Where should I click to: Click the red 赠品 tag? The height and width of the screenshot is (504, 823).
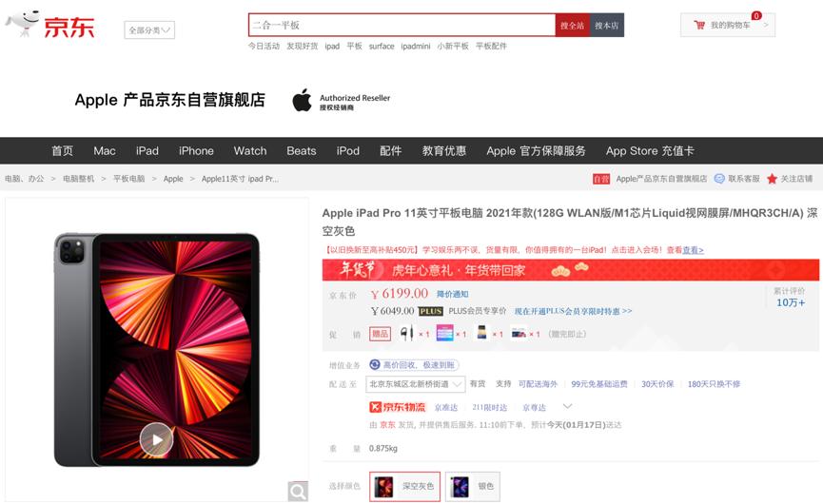(x=380, y=334)
